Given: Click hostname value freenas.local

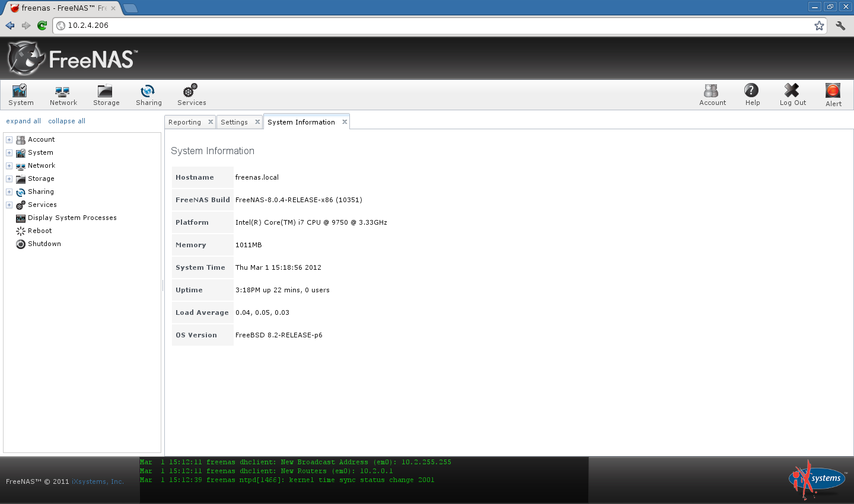Looking at the screenshot, I should coord(257,177).
